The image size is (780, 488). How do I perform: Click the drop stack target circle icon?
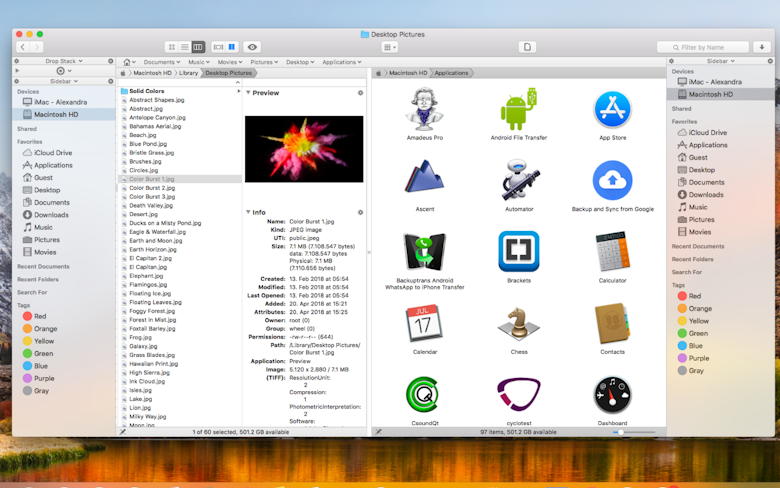click(60, 71)
